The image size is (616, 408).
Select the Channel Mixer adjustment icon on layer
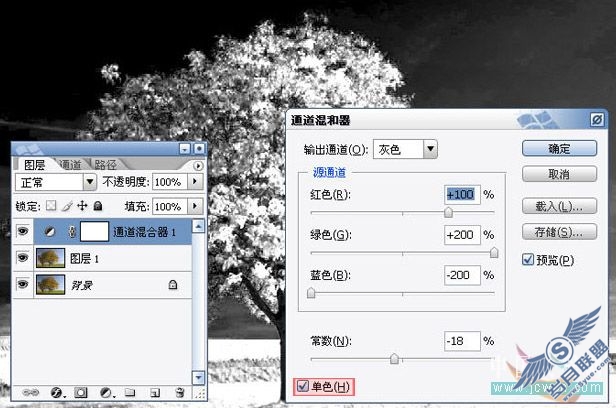click(x=50, y=232)
